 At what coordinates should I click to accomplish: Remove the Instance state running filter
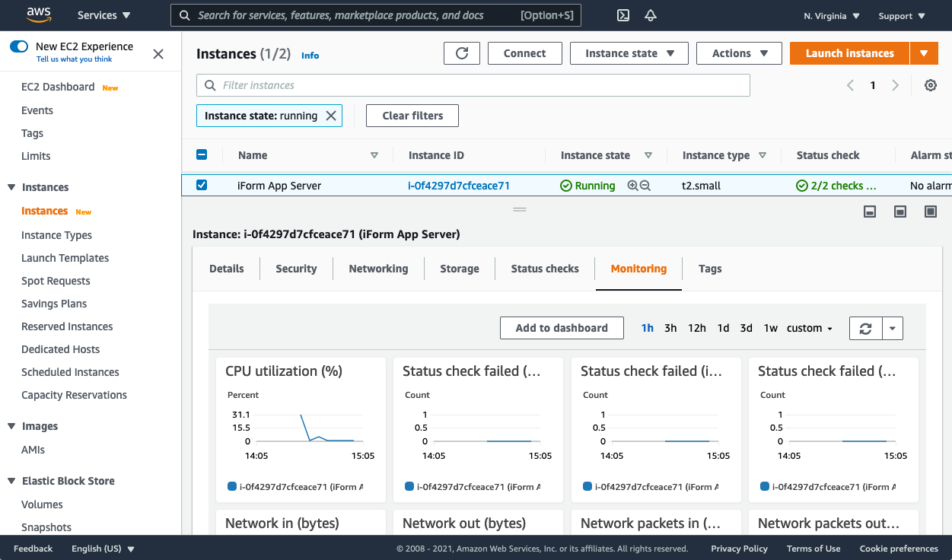pyautogui.click(x=331, y=116)
